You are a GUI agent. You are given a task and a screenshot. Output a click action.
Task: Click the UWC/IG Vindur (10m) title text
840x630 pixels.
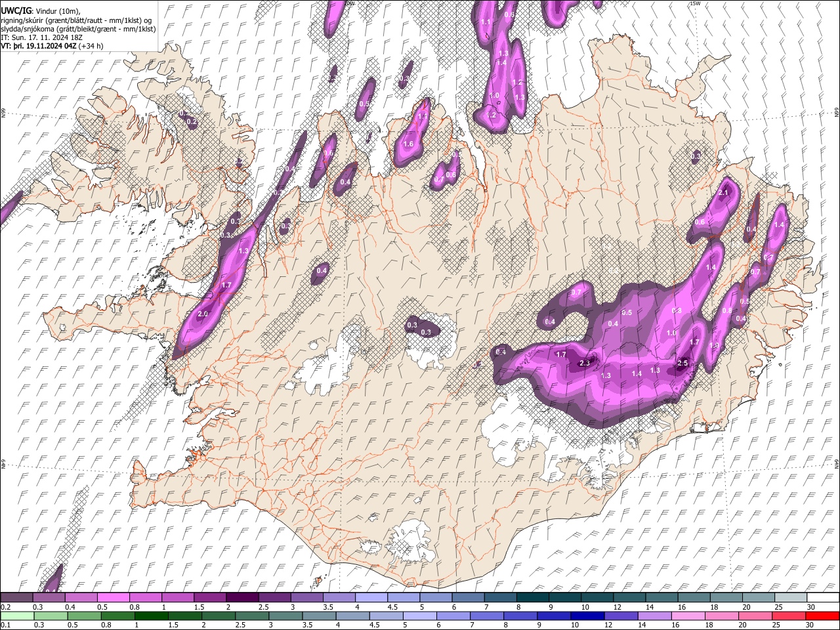point(40,10)
